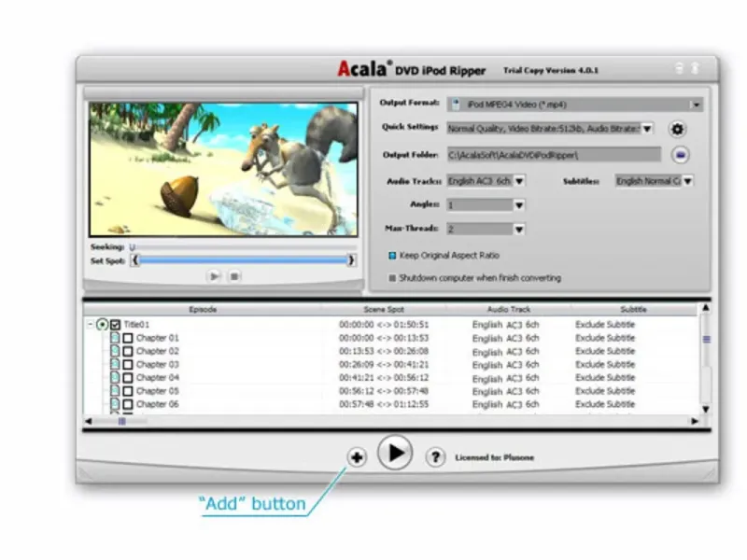Close the Acala ripper window
The image size is (747, 560).
(x=695, y=68)
